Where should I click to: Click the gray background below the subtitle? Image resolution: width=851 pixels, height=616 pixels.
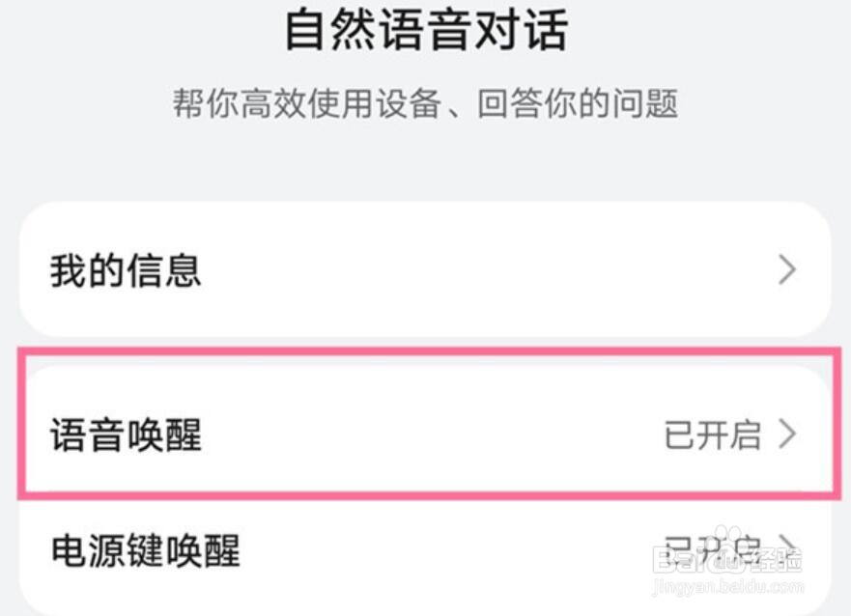(425, 162)
